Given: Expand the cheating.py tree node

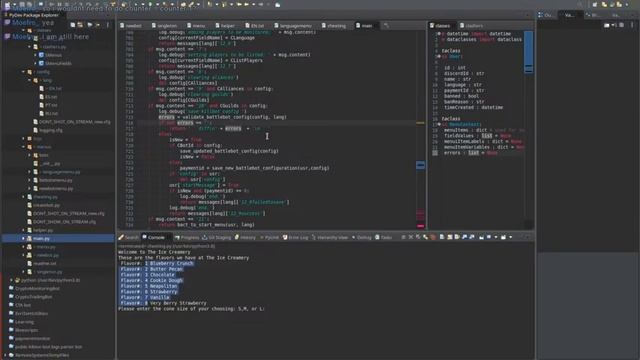Looking at the screenshot, I should pyautogui.click(x=23, y=197).
